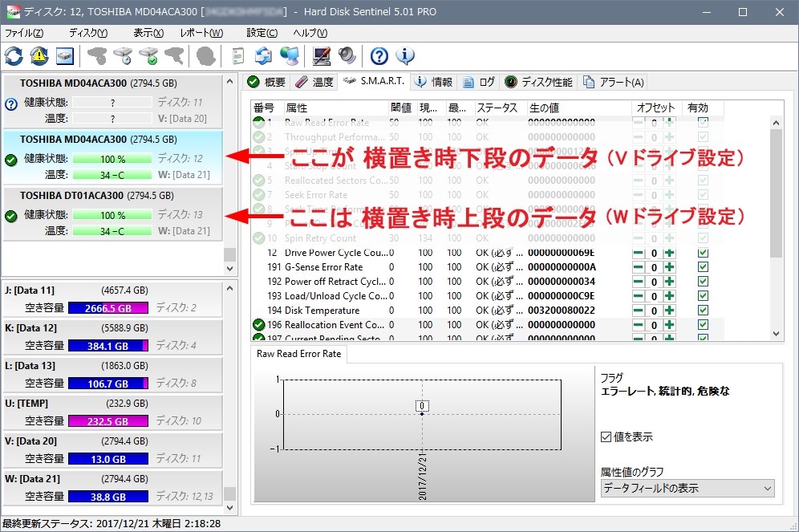799x532 pixels.
Task: Click the 100% health bar of Disk 12
Action: coord(112,160)
